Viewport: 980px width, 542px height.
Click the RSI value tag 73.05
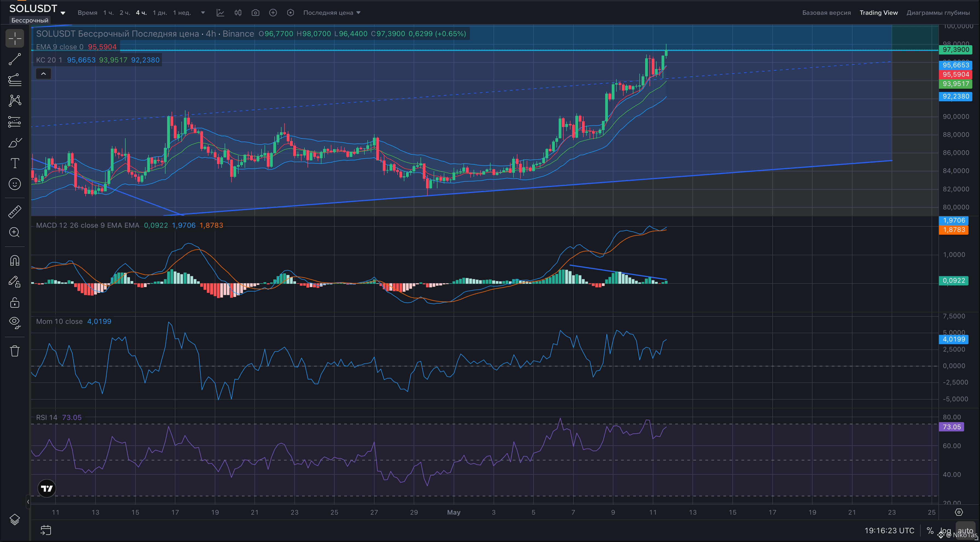click(952, 427)
